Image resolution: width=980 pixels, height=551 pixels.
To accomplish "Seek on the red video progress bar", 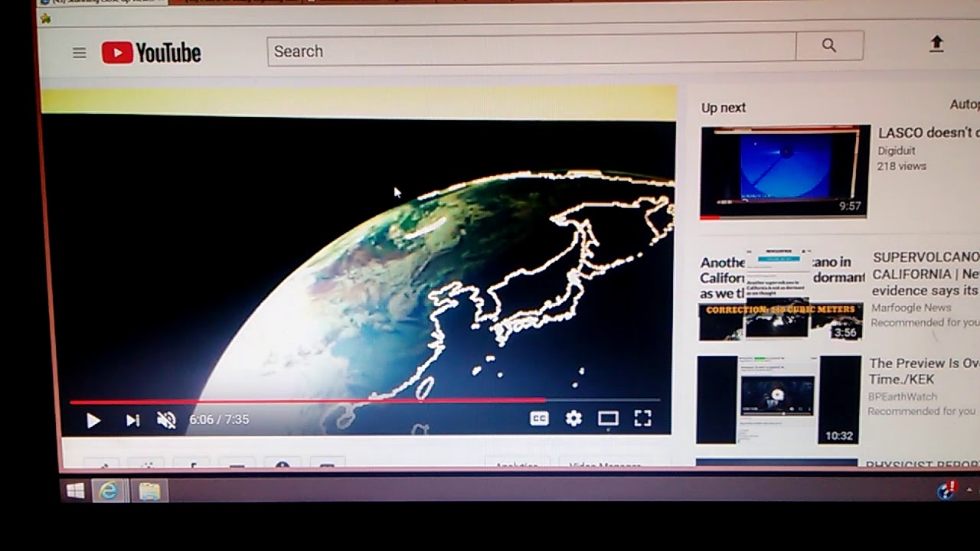I will pos(364,400).
